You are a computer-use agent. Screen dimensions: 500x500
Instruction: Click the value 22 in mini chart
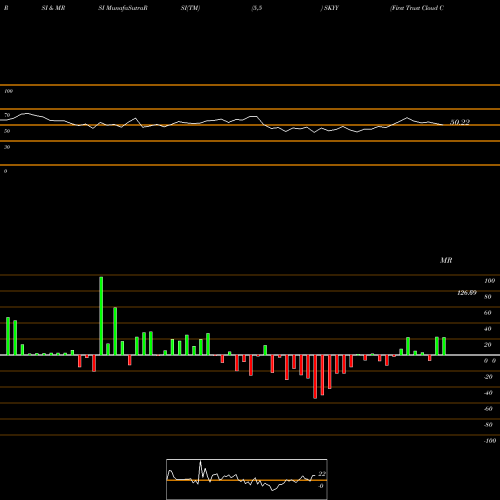click(322, 474)
